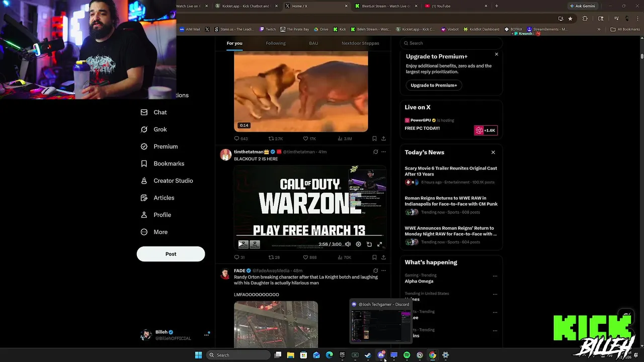Open Creator Studio in the sidebar
This screenshot has width=644, height=362.
[167, 180]
